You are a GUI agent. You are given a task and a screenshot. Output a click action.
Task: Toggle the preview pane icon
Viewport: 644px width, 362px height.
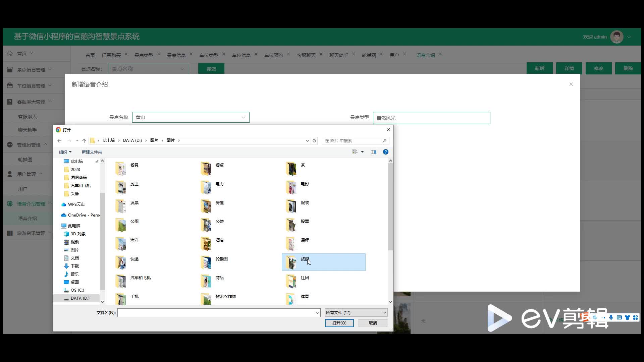click(x=374, y=152)
